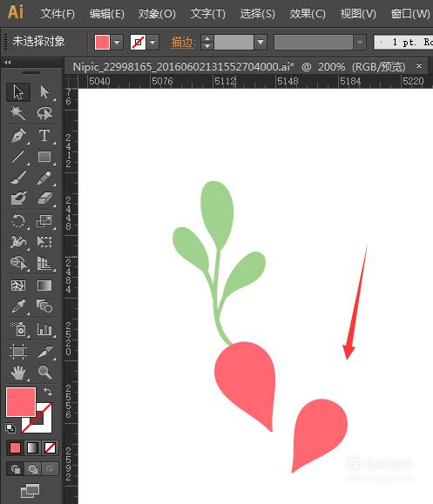The image size is (433, 504).
Task: Select the Paintbrush tool
Action: (18, 178)
